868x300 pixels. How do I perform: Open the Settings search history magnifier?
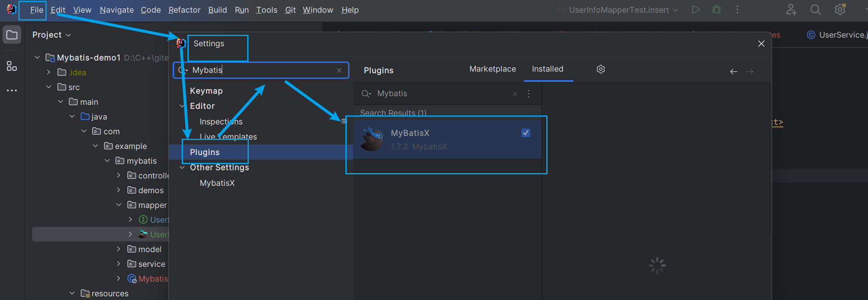click(x=182, y=70)
